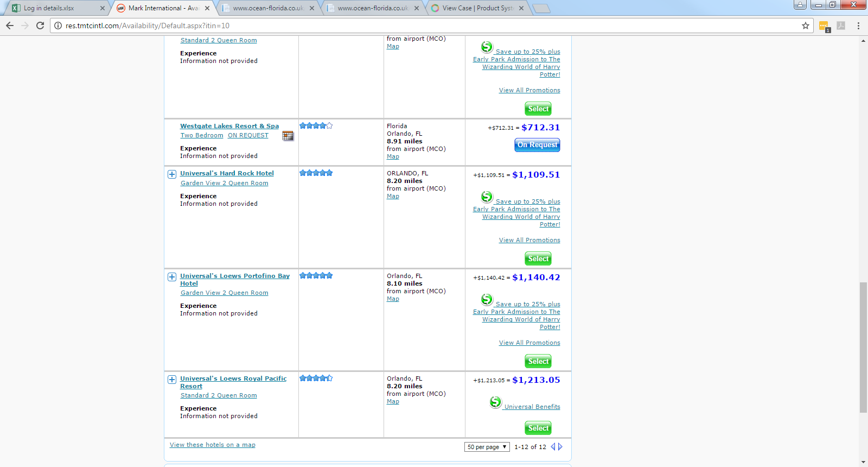Reload the current availability page

[x=40, y=26]
